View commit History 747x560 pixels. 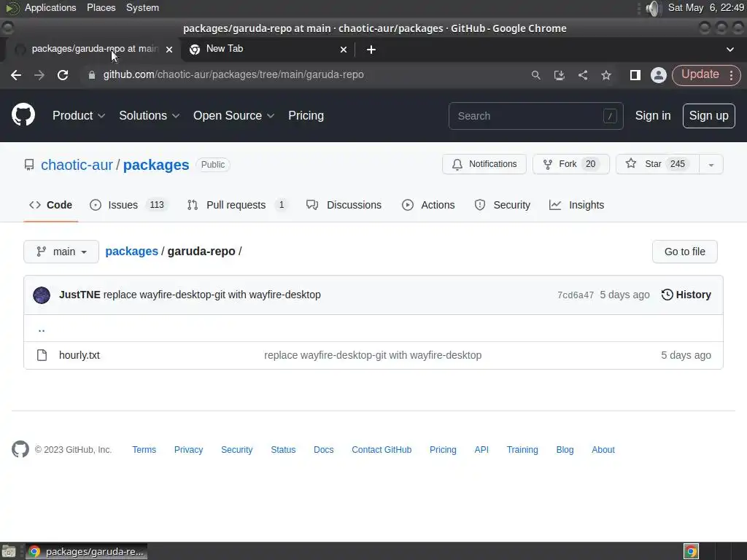point(686,295)
